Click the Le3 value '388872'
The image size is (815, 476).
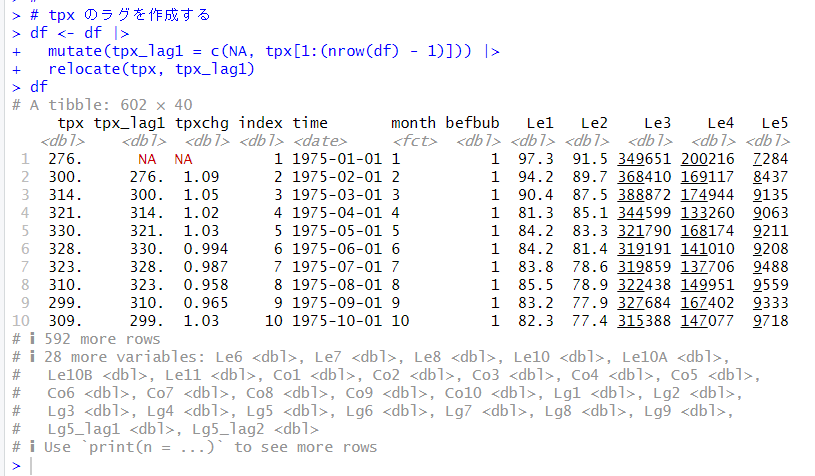(644, 195)
